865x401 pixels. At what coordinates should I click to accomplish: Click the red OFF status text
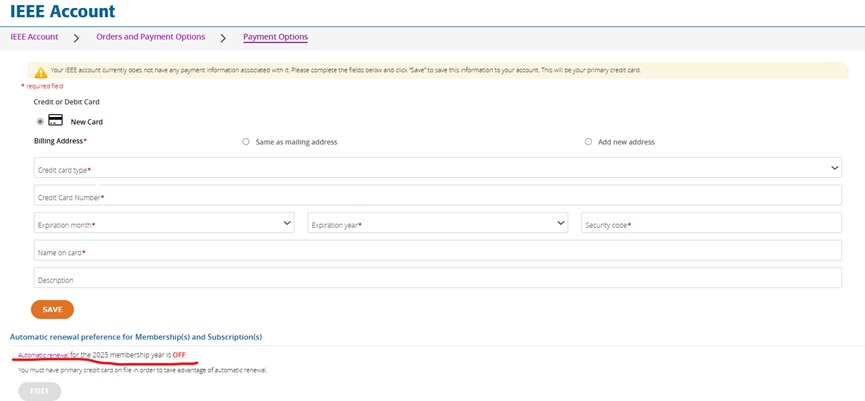(x=179, y=355)
